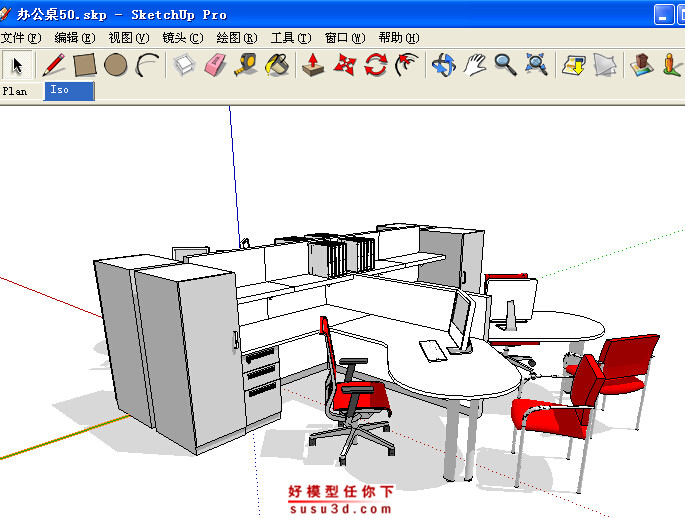This screenshot has width=685, height=518.
Task: Select the Pan hand tool
Action: pos(474,65)
